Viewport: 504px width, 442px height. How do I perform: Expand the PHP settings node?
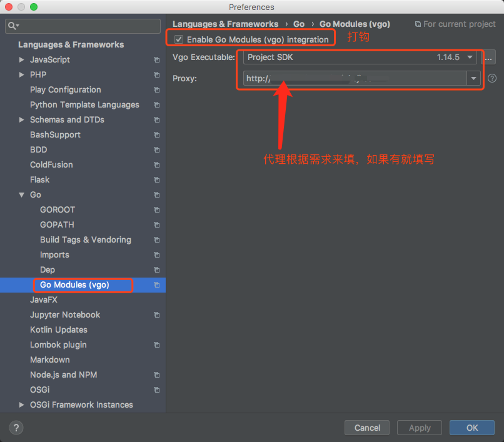pyautogui.click(x=21, y=74)
